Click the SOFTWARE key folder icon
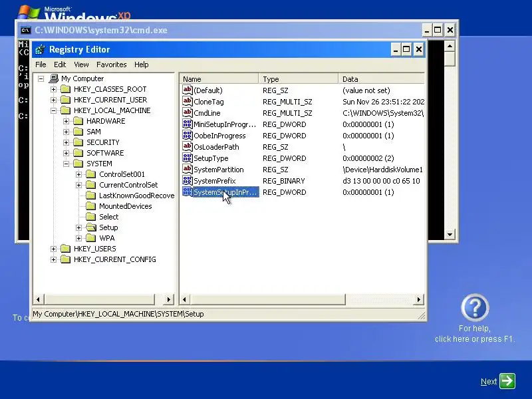The image size is (532, 399). coord(78,153)
